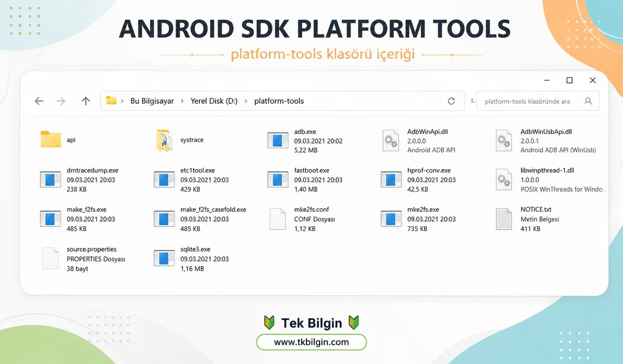Click the hprof-conv.exe file name
The image size is (623, 364).
tap(429, 170)
